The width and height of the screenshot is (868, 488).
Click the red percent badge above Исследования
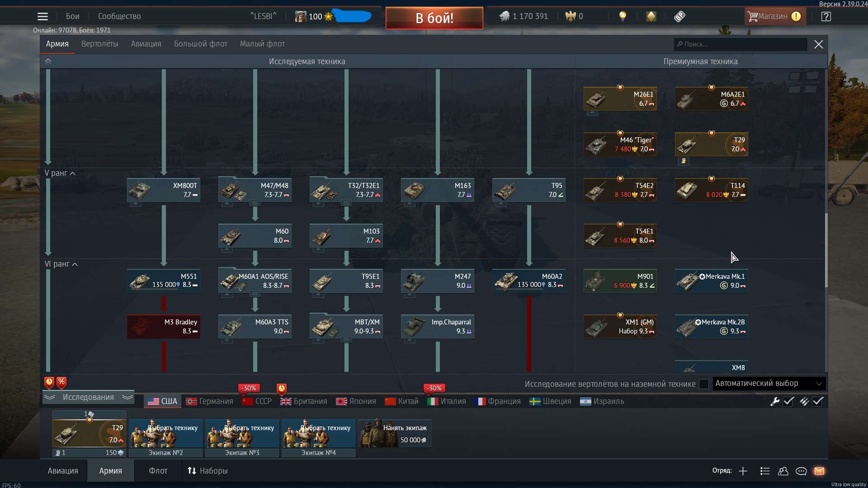[61, 383]
